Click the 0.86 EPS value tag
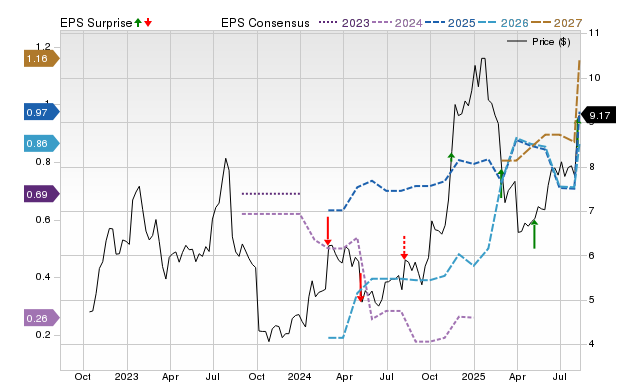The width and height of the screenshot is (640, 382). [x=41, y=144]
